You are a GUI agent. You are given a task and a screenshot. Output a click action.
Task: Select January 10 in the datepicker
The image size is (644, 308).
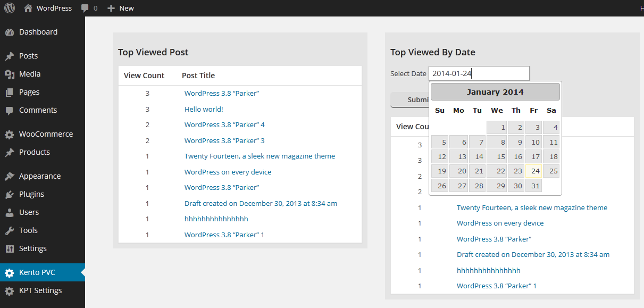[534, 143]
